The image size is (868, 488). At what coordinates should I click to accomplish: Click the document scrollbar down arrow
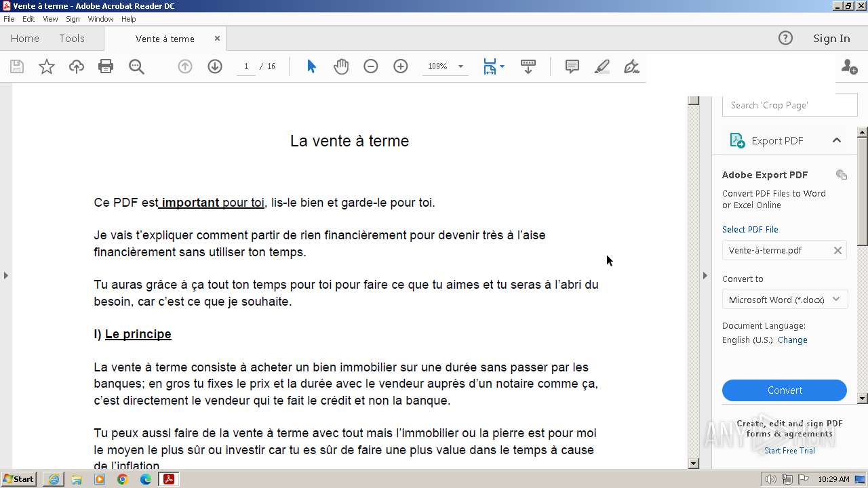click(694, 464)
